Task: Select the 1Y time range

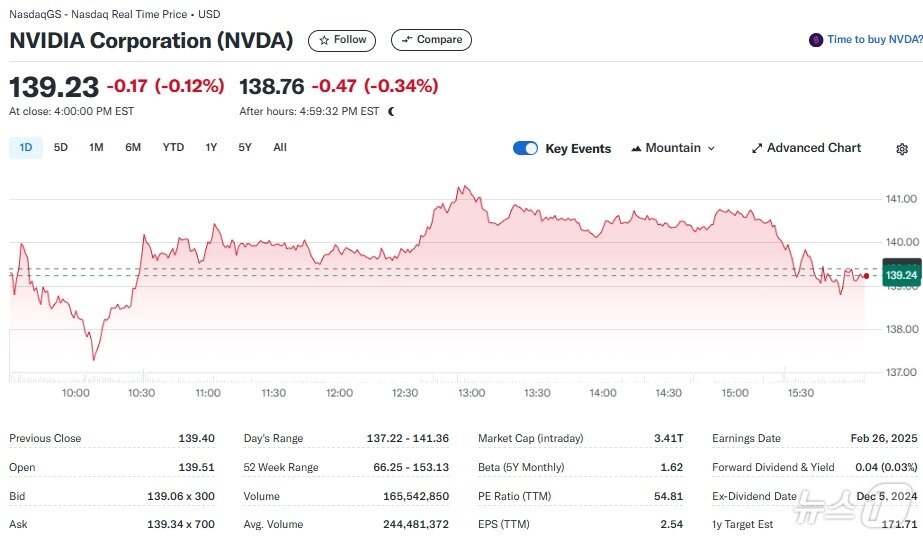Action: click(x=211, y=148)
